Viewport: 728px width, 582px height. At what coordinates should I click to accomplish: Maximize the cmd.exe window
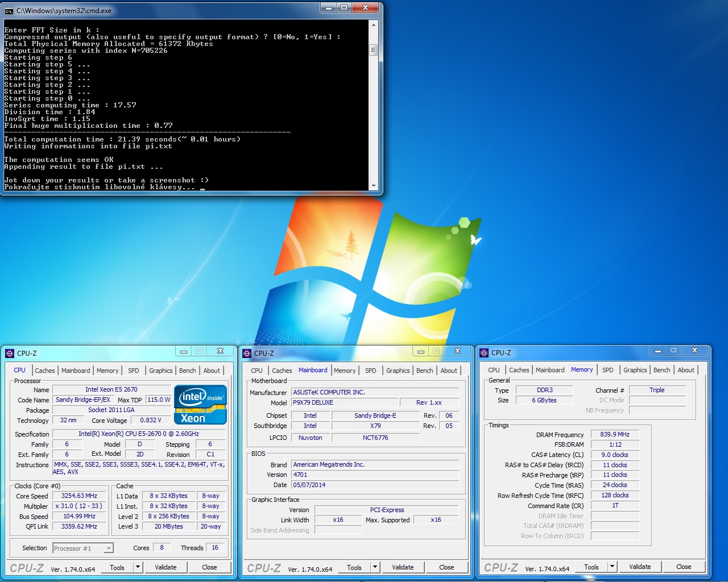coord(344,8)
